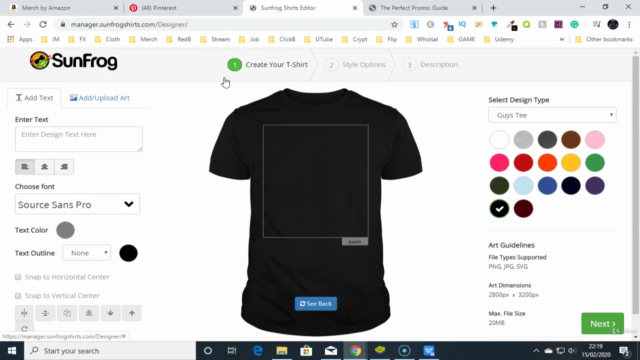Open the Chrome profile avatar
Image resolution: width=640 pixels, height=360 pixels.
click(613, 24)
